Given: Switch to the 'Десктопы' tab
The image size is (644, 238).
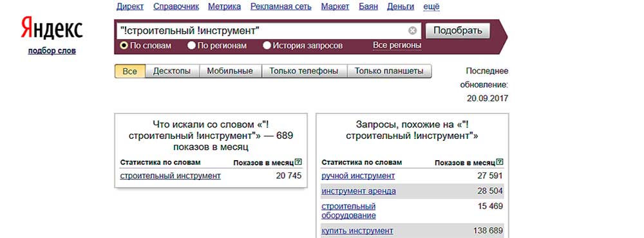Looking at the screenshot, I should coord(172,71).
